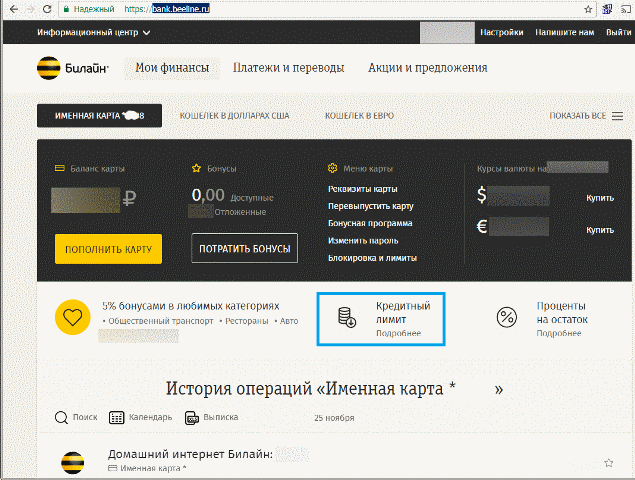Open Изменить пароль
This screenshot has height=480, width=635.
pos(363,241)
